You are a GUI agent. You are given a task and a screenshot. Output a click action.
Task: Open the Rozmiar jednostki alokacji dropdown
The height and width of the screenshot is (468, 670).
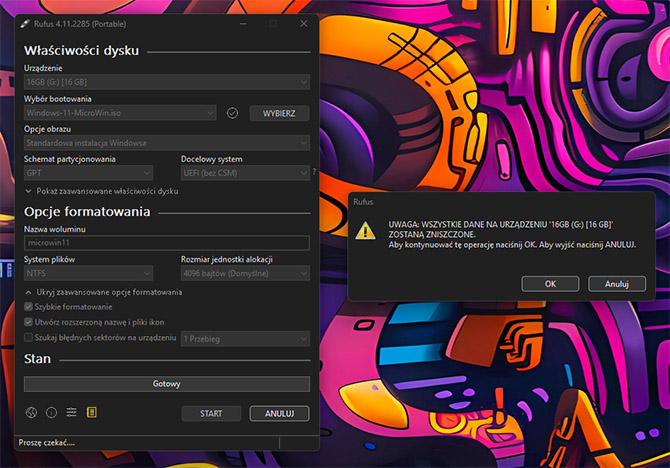tap(245, 273)
